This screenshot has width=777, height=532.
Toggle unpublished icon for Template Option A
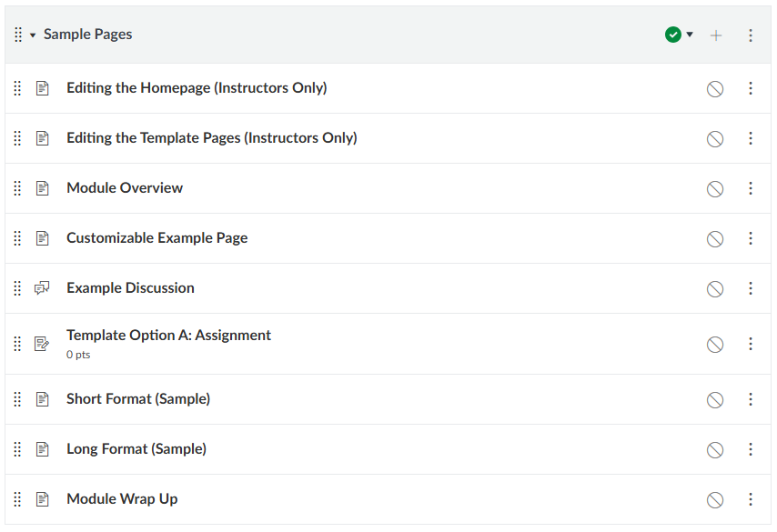click(x=715, y=344)
